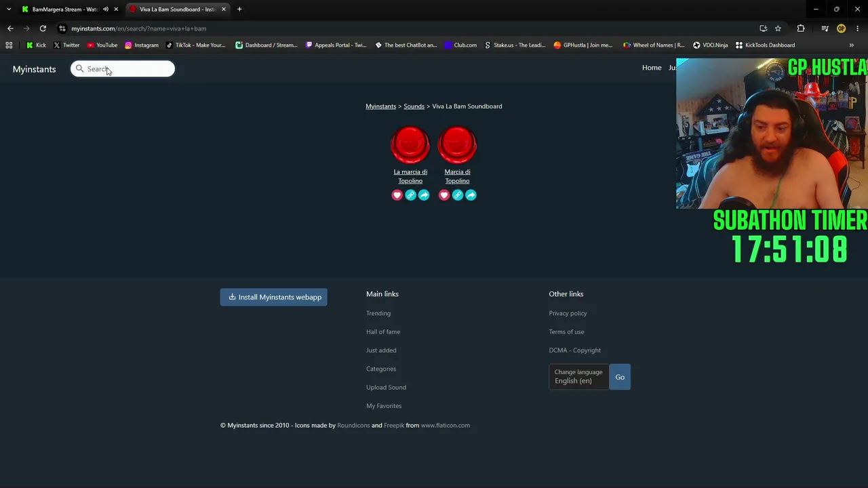Open DCMA - Copyright link

click(574, 350)
